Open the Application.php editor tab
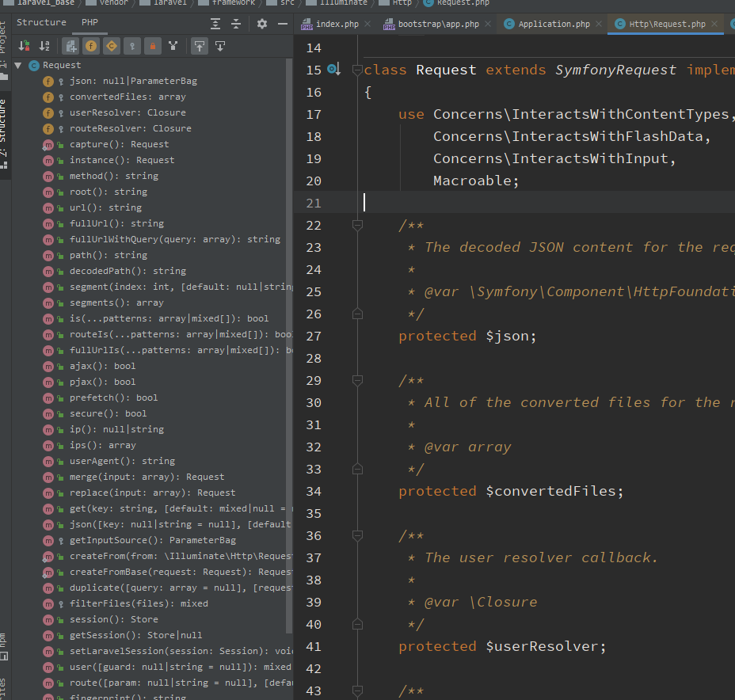The image size is (735, 700). click(x=554, y=24)
